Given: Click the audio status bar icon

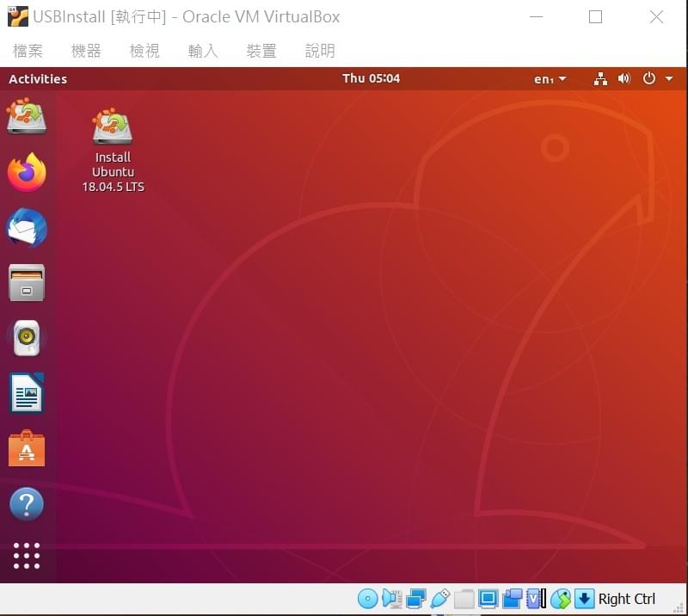Looking at the screenshot, I should [392, 599].
